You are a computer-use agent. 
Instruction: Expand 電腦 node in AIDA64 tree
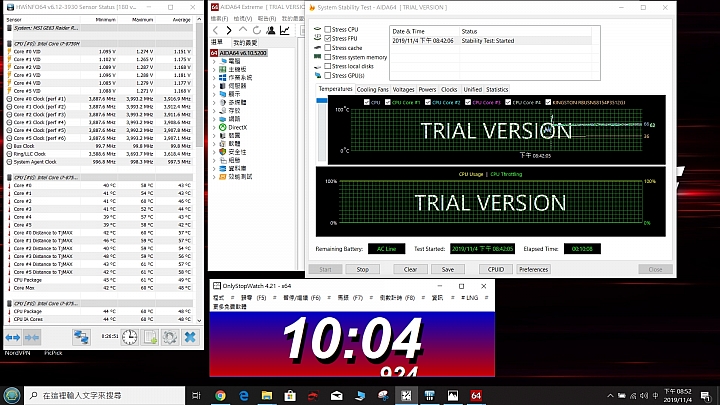point(214,61)
